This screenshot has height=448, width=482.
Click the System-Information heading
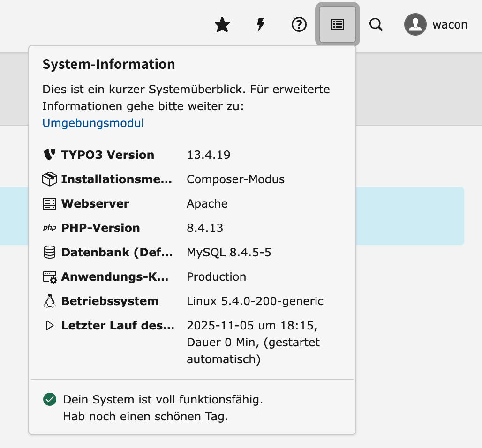coord(109,64)
